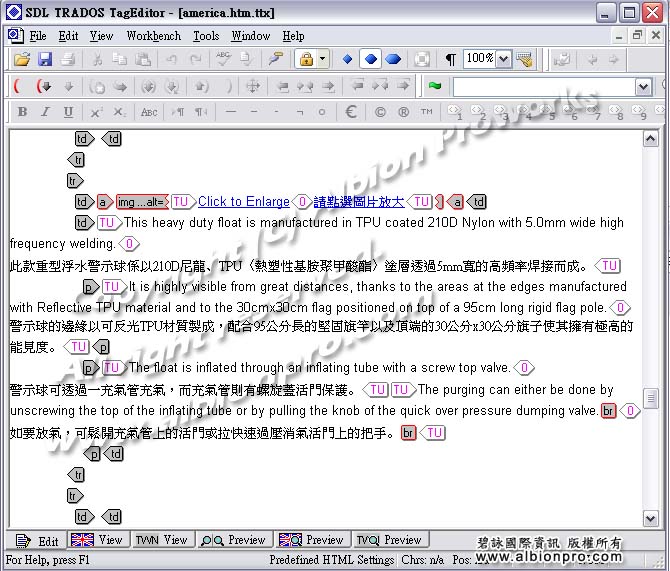This screenshot has height=571, width=670.
Task: Toggle paragraph marks with the pilcrow icon
Action: click(450, 59)
